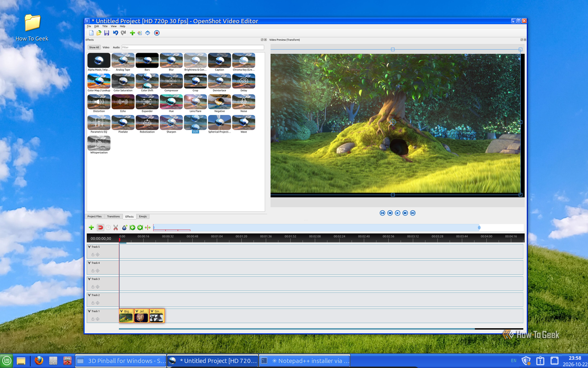
Task: Click the Redo arrow icon
Action: [123, 33]
